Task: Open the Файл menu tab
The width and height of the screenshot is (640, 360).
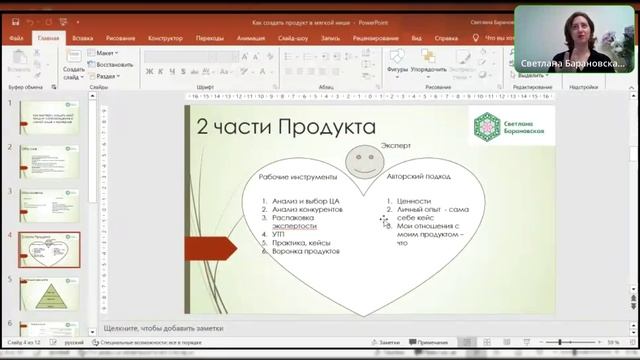Action: point(16,38)
